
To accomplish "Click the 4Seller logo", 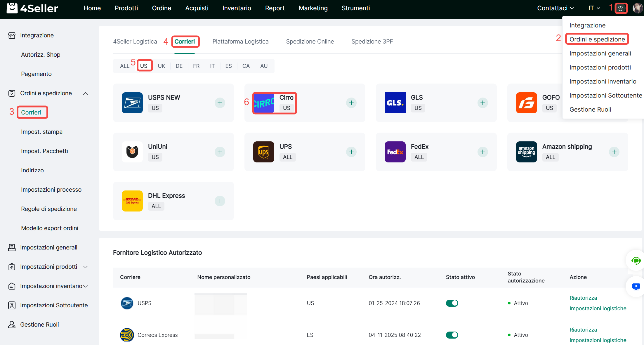I will (32, 8).
